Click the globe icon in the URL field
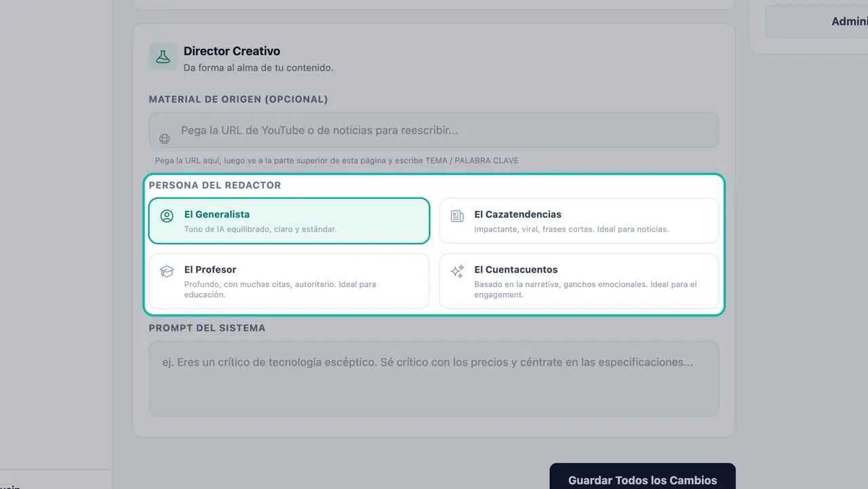Viewport: 868px width, 489px height. coord(165,139)
